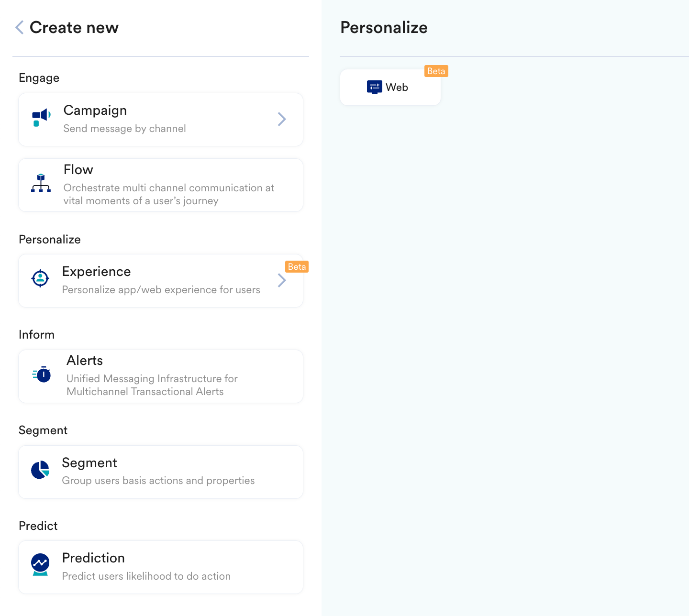The width and height of the screenshot is (689, 616).
Task: Click the Alerts stopwatch icon
Action: [x=42, y=374]
